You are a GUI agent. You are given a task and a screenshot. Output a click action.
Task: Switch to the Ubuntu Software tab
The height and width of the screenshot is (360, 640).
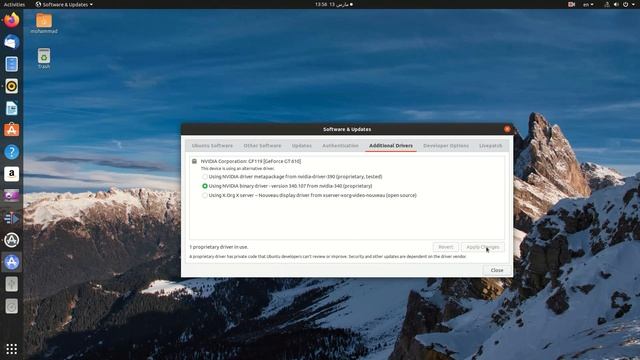point(212,146)
